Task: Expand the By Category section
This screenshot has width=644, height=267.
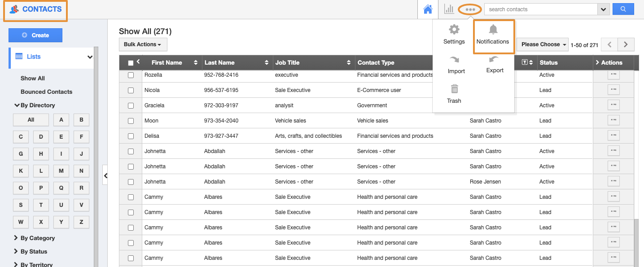Action: (37, 238)
